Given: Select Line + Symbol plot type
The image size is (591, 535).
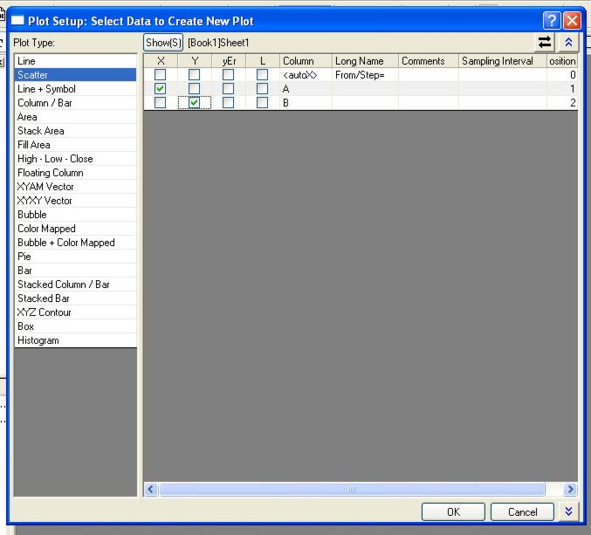Looking at the screenshot, I should pyautogui.click(x=75, y=89).
